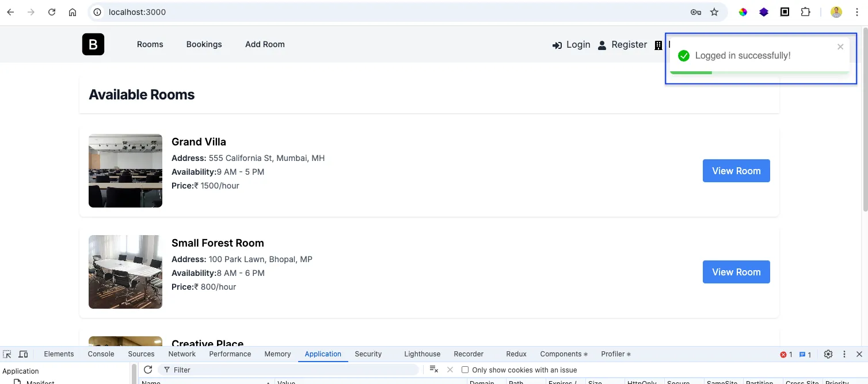The width and height of the screenshot is (868, 384).
Task: Open the browser home page icon
Action: click(x=73, y=12)
